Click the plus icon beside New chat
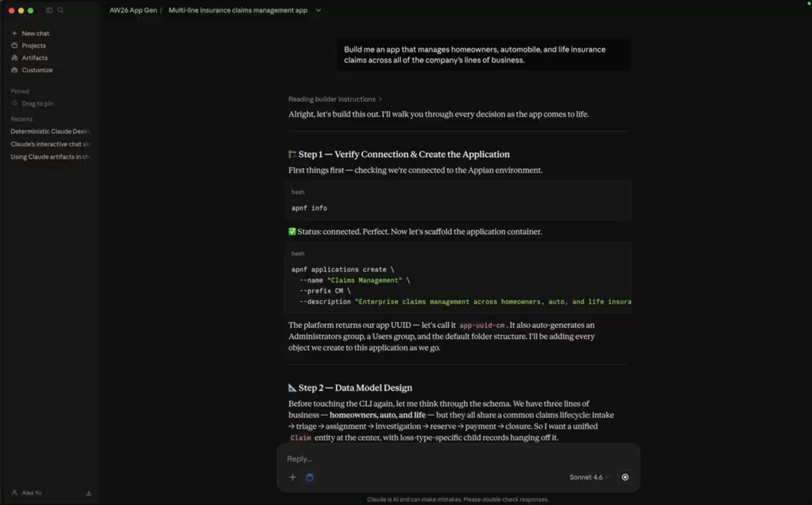The image size is (812, 505). (x=14, y=33)
